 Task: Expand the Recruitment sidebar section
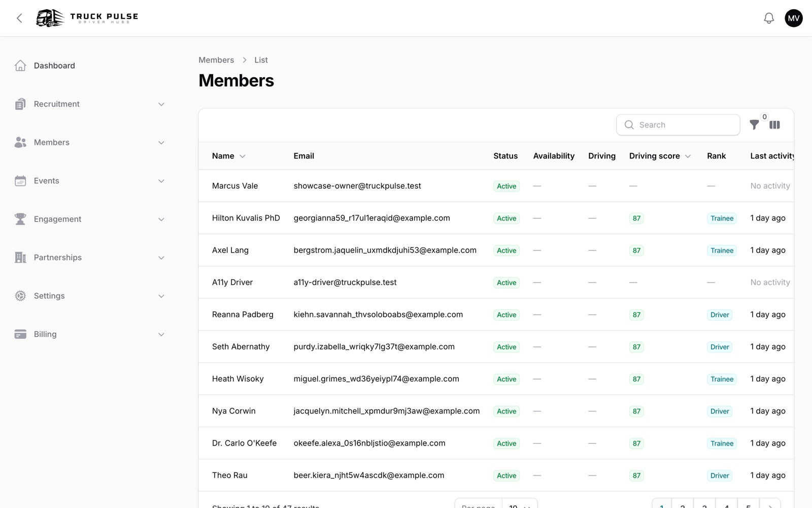click(x=161, y=104)
